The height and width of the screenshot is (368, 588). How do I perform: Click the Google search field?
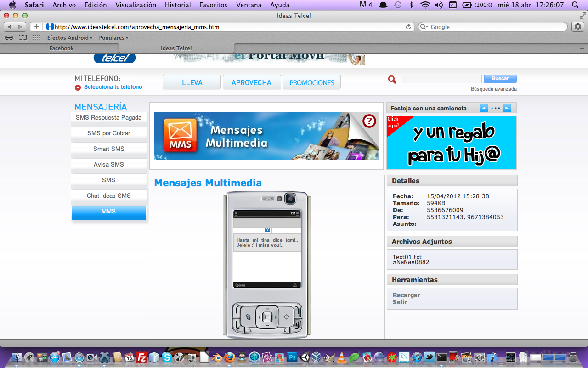tap(493, 27)
